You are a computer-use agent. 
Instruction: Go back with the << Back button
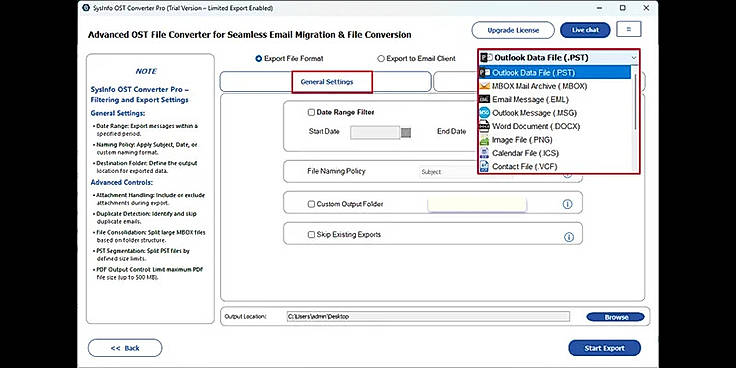(x=125, y=348)
